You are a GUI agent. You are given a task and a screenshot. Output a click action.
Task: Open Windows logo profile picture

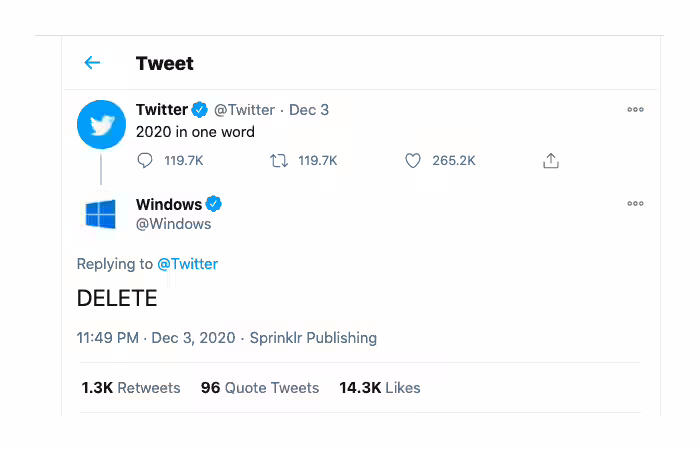(x=101, y=214)
